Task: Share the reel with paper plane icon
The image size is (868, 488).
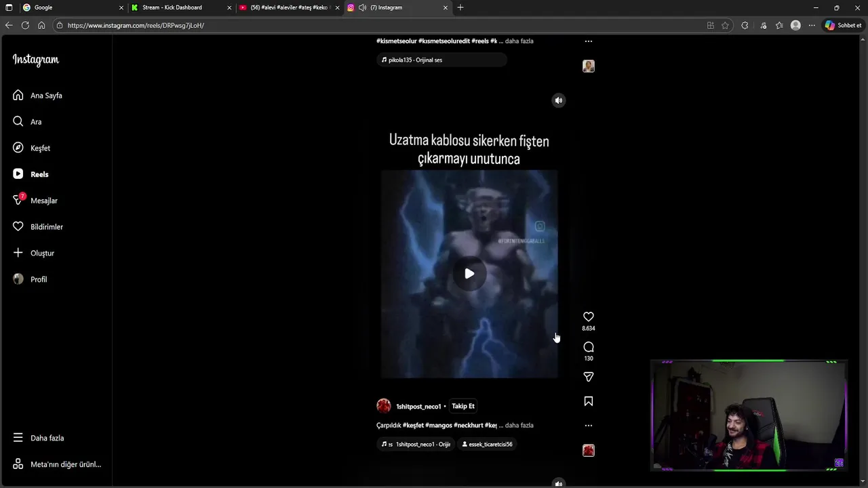Action: (x=589, y=377)
